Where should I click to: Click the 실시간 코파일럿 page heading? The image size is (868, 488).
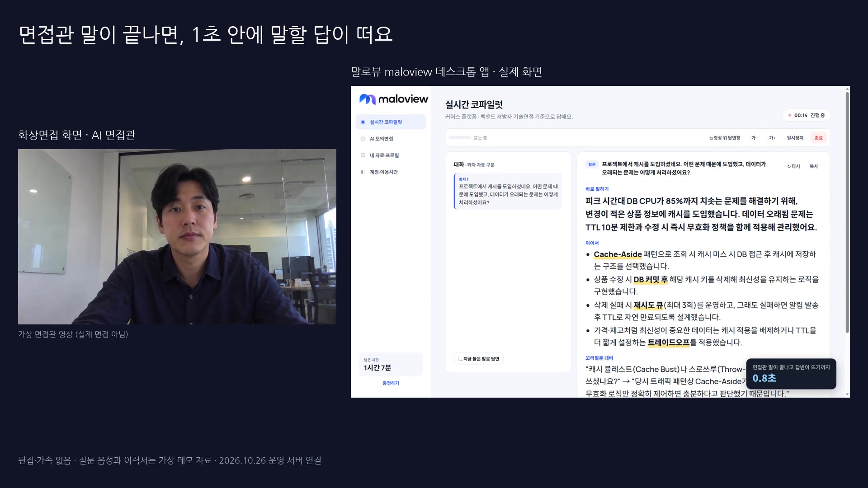coord(474,105)
